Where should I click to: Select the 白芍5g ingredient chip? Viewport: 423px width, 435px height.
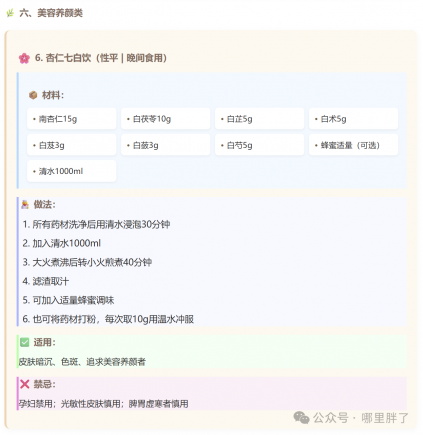(259, 145)
